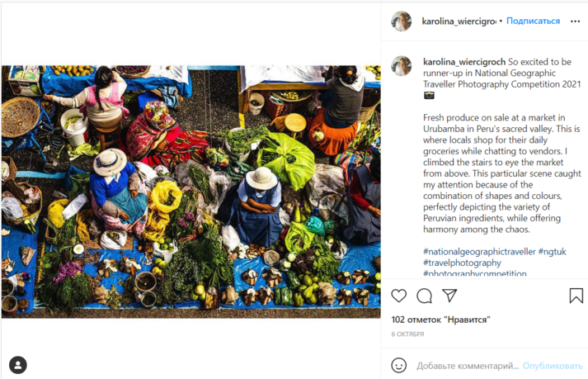Open the #photographycompetition hashtag

tap(475, 273)
